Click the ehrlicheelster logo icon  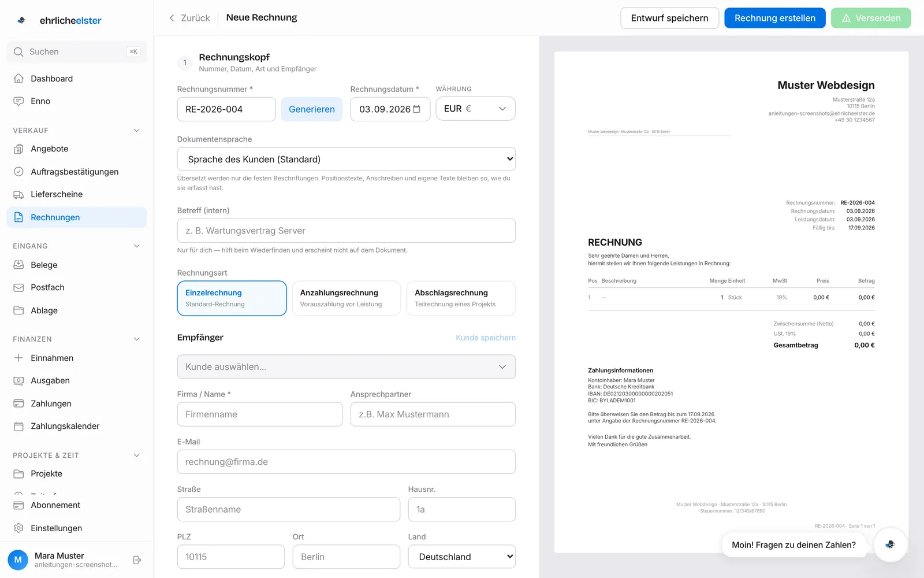click(x=21, y=20)
